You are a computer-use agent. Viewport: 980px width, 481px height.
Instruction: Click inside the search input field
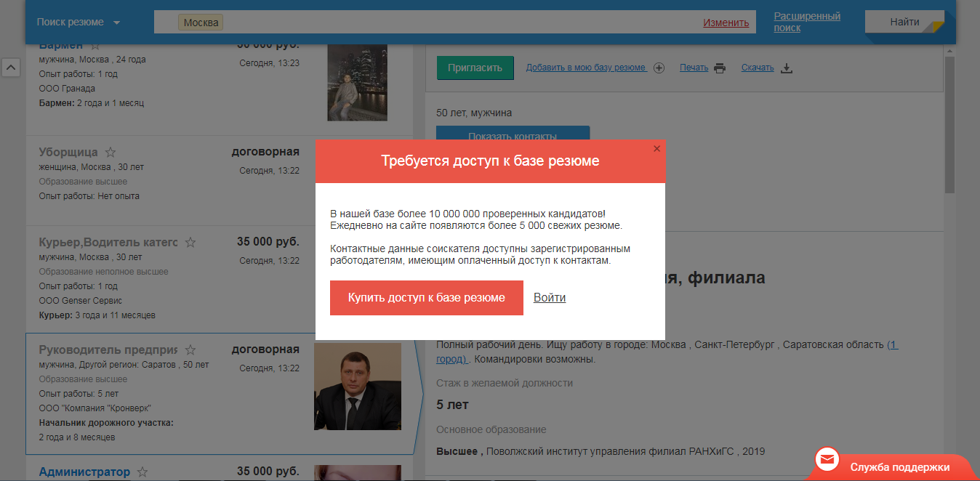click(x=436, y=21)
